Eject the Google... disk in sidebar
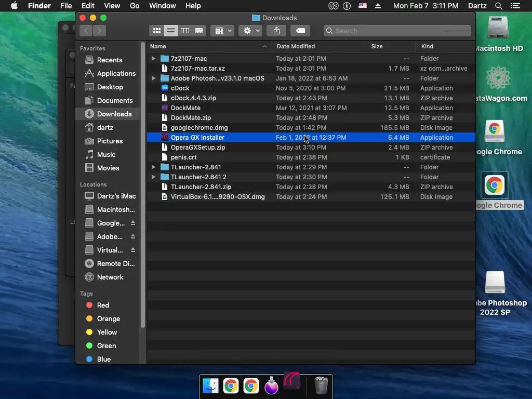Image resolution: width=532 pixels, height=399 pixels. click(133, 223)
